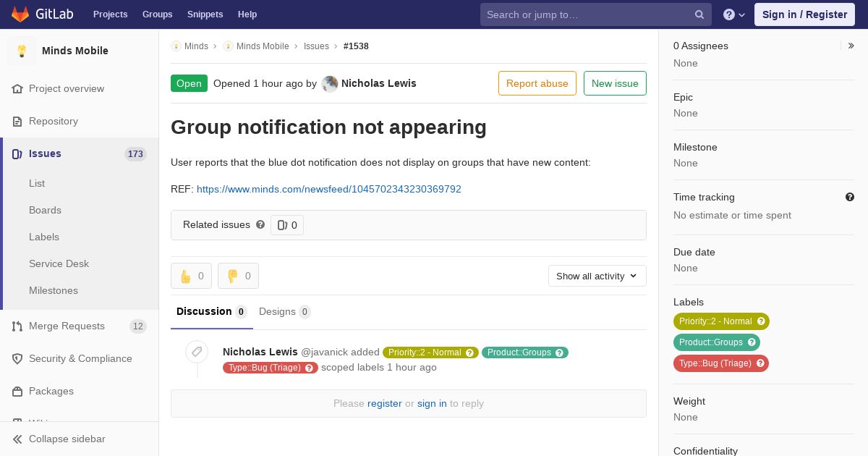Viewport: 868px width, 456px height.
Task: Click Nicholas Lewis author name in header
Action: point(379,83)
